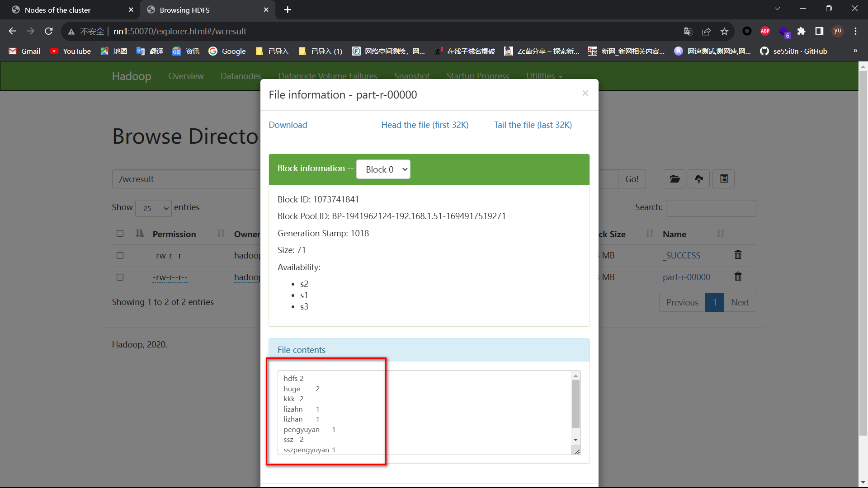Expand the Show entries count dropdown
Viewport: 868px width, 488px height.
(153, 208)
